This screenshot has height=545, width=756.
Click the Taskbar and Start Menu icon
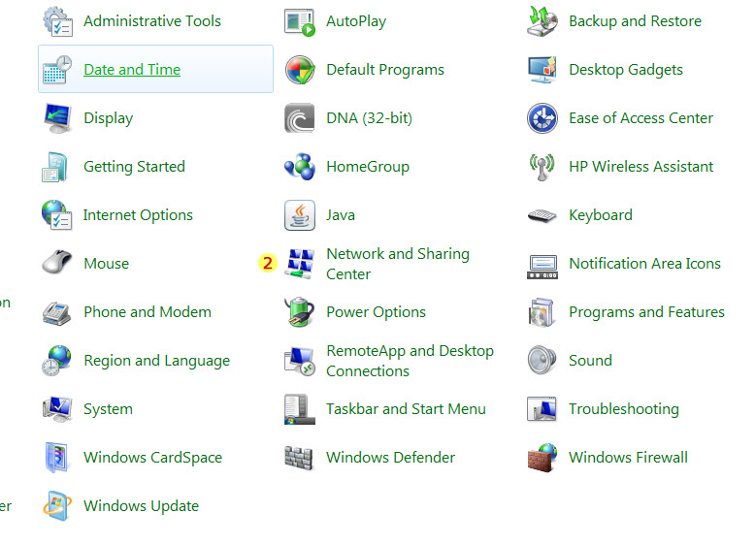click(x=300, y=409)
